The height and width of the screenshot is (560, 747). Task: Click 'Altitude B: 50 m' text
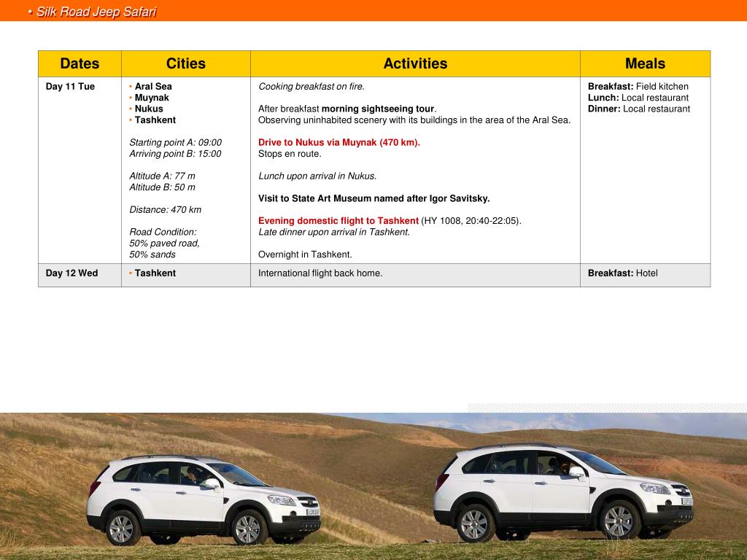tap(162, 187)
